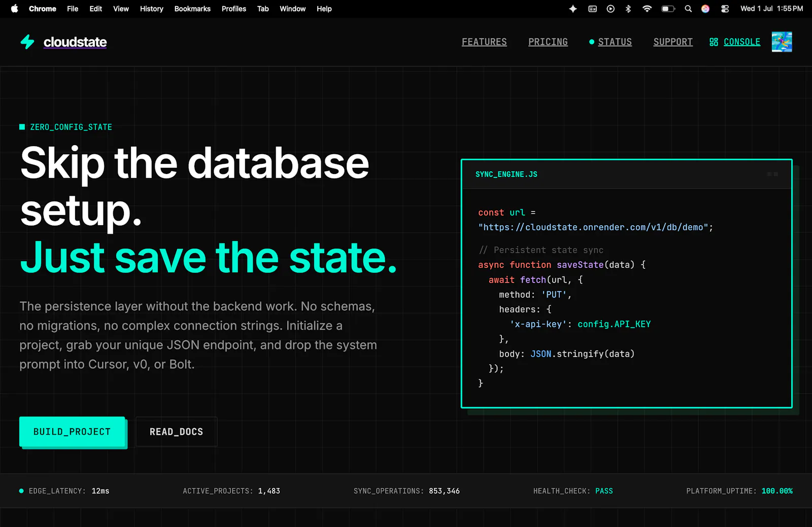Screen dimensions: 812x527
Task: Open the Chrome menu
Action: coord(43,9)
